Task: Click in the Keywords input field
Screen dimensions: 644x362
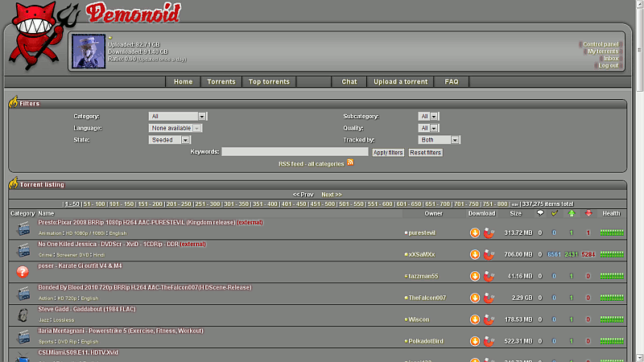Action: (x=295, y=151)
